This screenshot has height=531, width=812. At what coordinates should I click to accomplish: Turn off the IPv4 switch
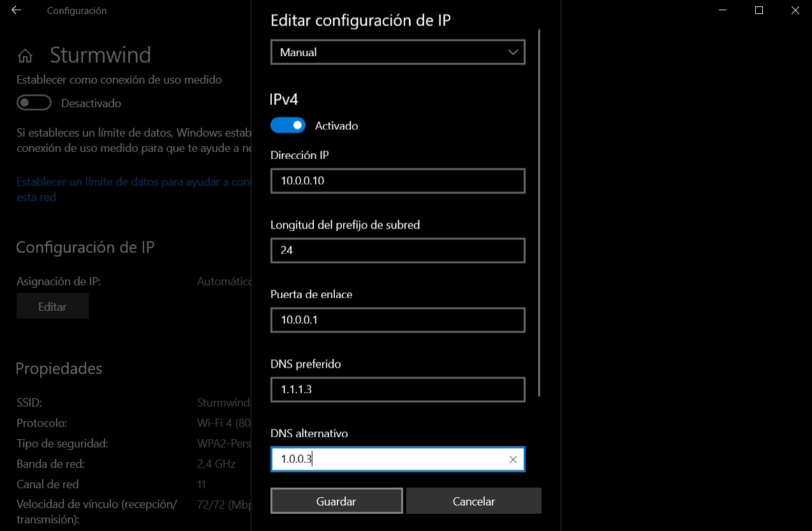(x=288, y=126)
